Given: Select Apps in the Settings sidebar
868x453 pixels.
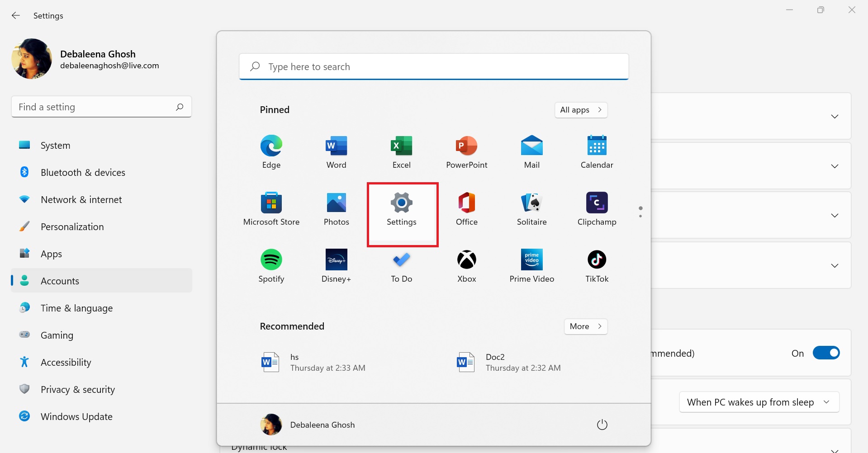Looking at the screenshot, I should (x=102, y=254).
